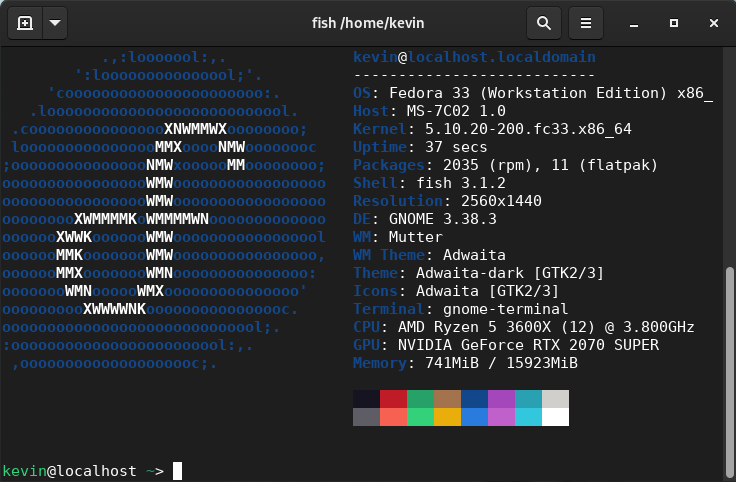Click the window title 'fish /home/kevin'
Image resolution: width=736 pixels, height=482 pixels.
point(368,23)
